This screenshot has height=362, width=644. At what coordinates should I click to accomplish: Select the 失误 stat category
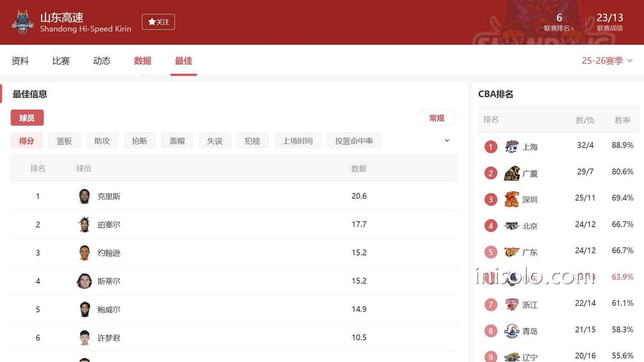click(x=215, y=141)
